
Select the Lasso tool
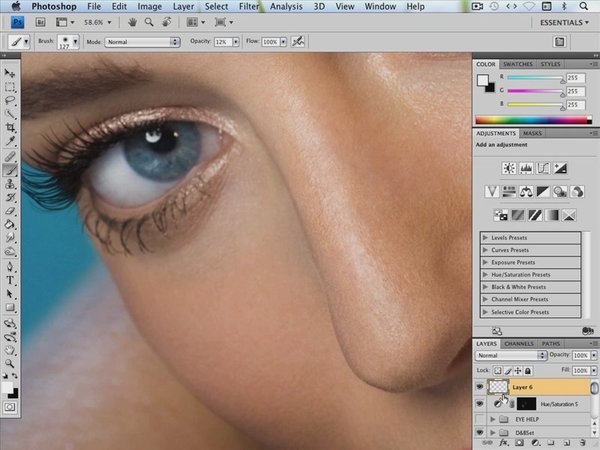point(11,100)
